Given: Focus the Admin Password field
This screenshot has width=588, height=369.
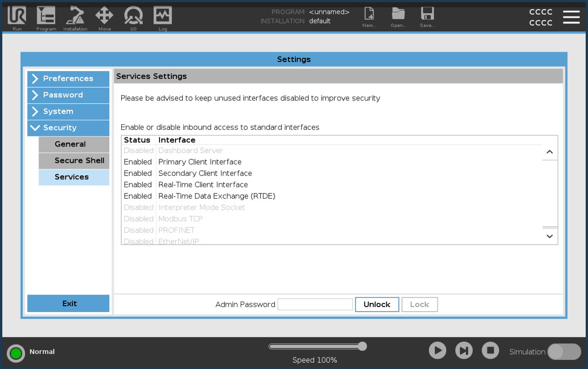Looking at the screenshot, I should (315, 304).
